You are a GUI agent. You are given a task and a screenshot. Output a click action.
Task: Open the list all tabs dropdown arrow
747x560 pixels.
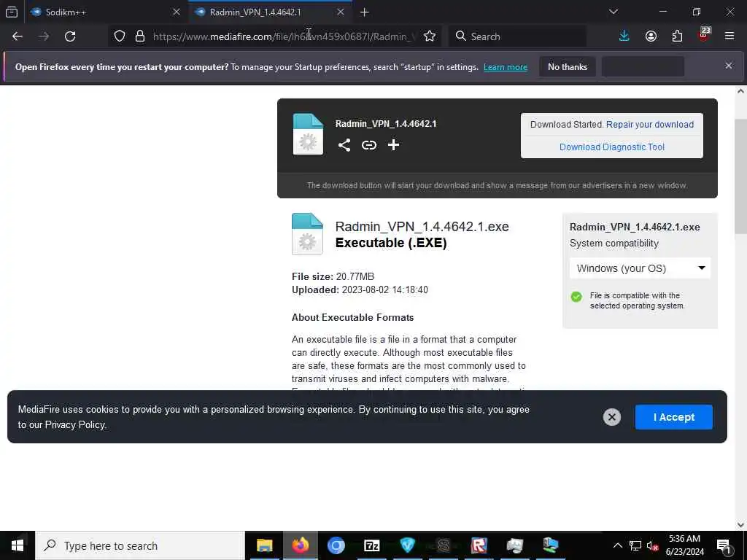point(614,12)
